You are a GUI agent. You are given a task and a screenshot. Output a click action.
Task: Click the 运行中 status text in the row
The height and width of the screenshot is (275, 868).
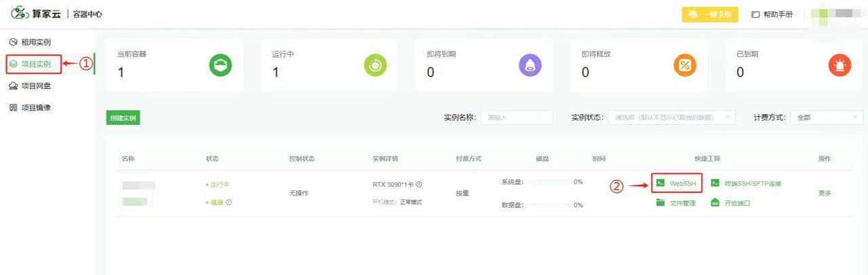point(219,185)
